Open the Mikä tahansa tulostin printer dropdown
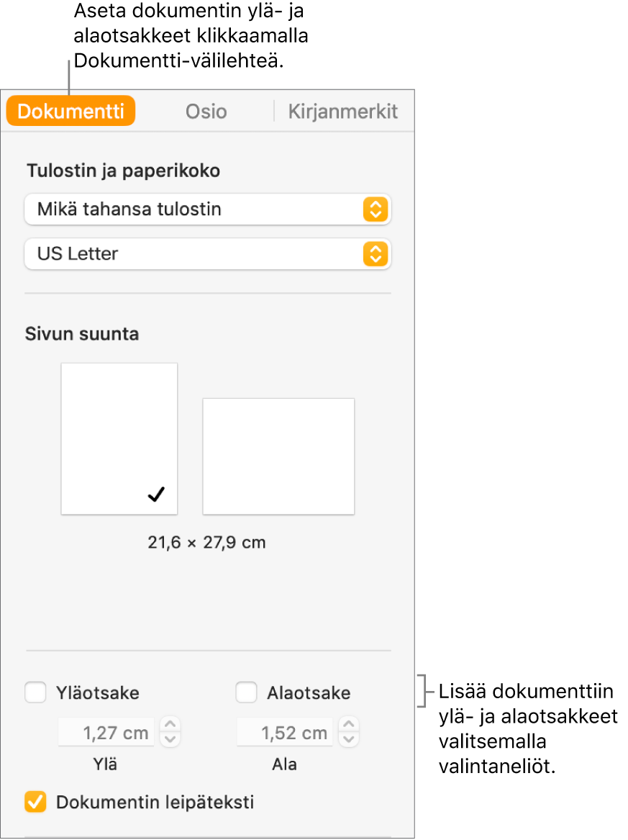The height and width of the screenshot is (840, 628). [x=208, y=209]
